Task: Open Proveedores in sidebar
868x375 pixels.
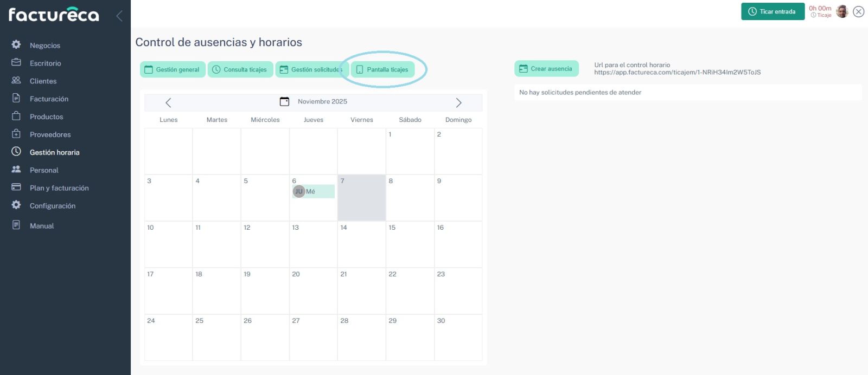Action: click(50, 135)
